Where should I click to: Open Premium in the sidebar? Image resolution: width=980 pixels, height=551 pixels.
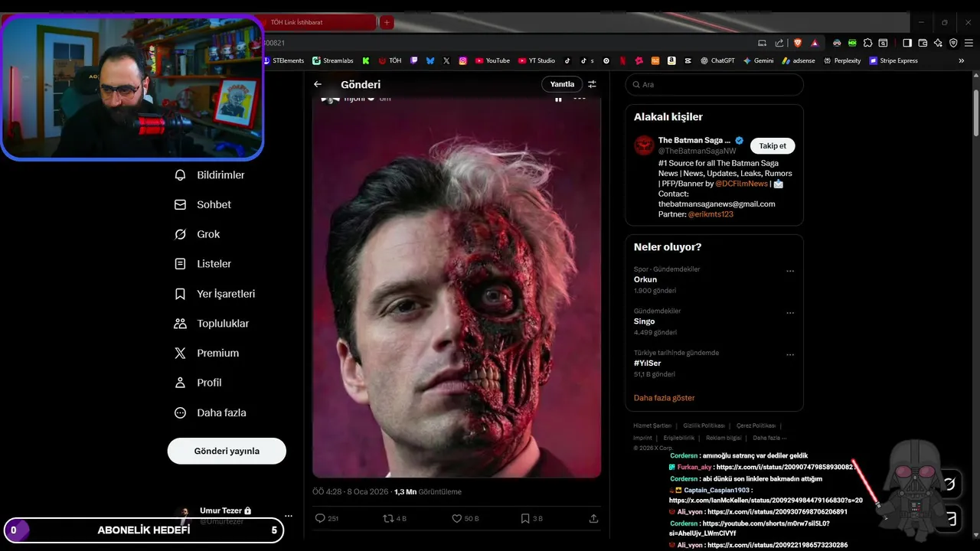pos(207,353)
